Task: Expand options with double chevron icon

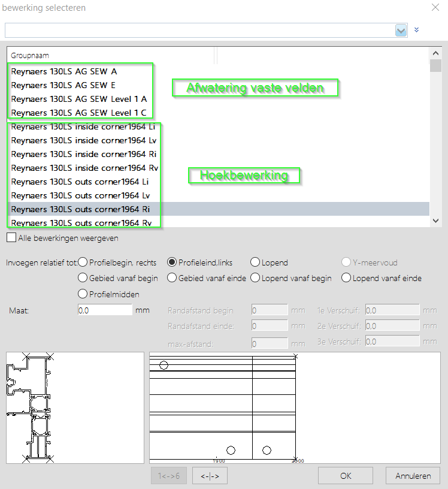Action: coord(416,30)
